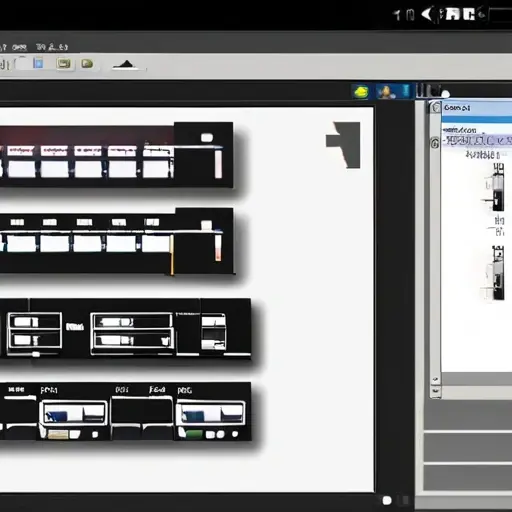This screenshot has height=512, width=512.
Task: Click the lower device thumbnail in the right panel
Action: 494,273
